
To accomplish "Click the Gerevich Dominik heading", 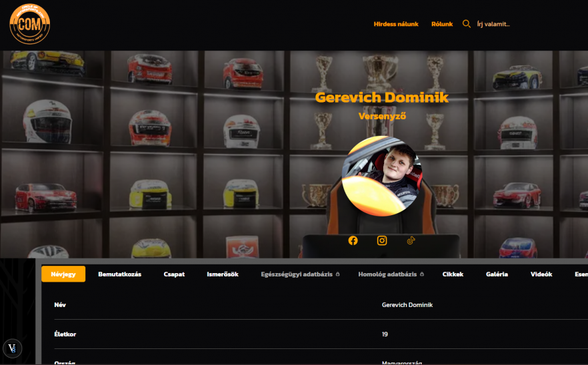I will [382, 97].
